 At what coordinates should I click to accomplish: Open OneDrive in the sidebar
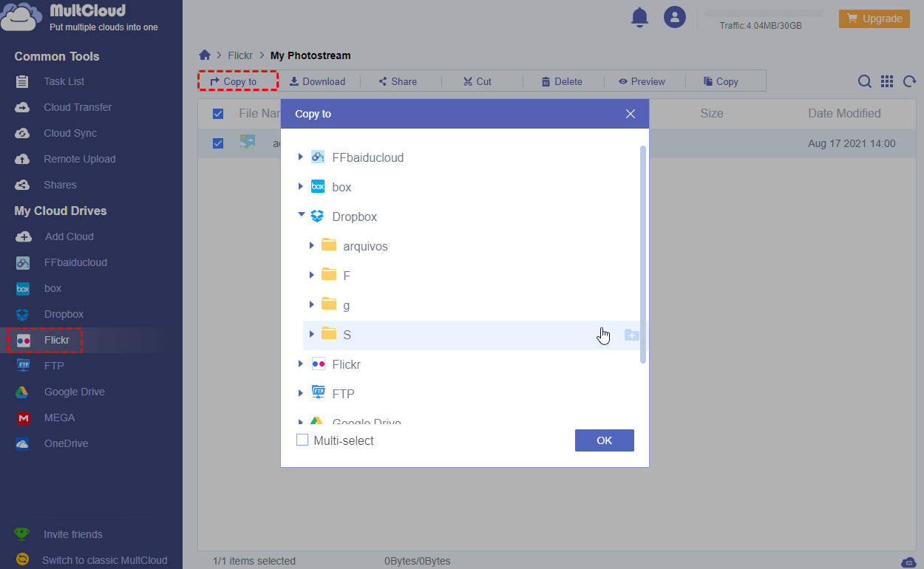coord(66,443)
